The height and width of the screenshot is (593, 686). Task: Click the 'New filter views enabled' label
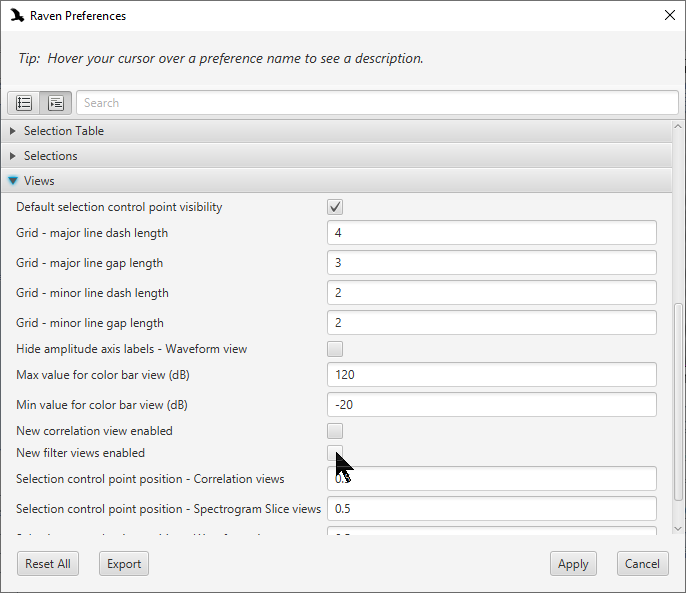click(80, 453)
